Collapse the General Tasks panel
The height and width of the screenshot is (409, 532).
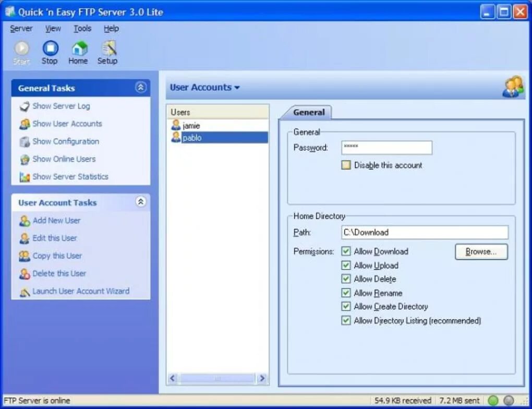point(141,87)
